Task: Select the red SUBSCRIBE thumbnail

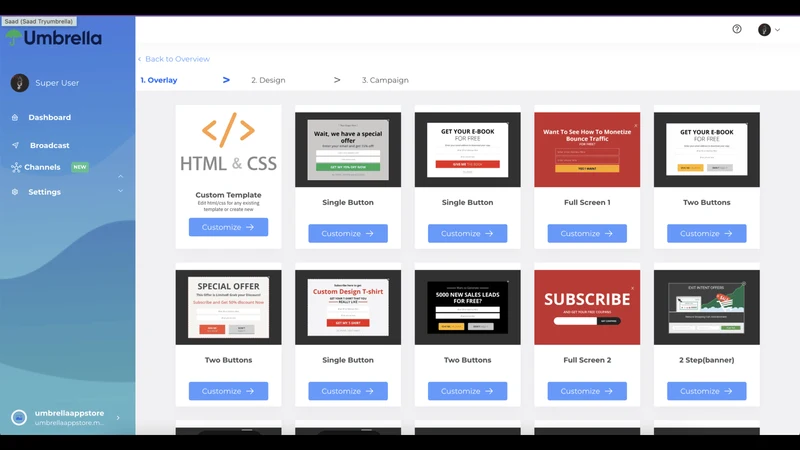Action: tap(587, 307)
